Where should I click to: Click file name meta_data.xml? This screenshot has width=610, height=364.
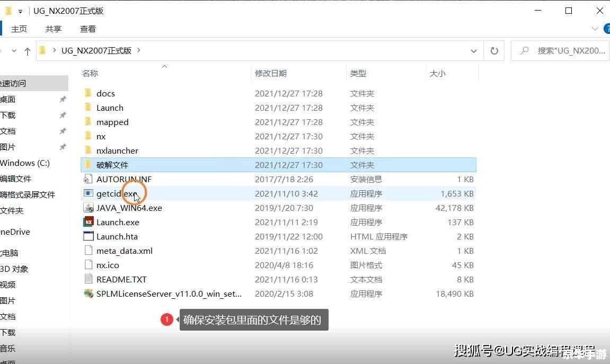(x=125, y=251)
